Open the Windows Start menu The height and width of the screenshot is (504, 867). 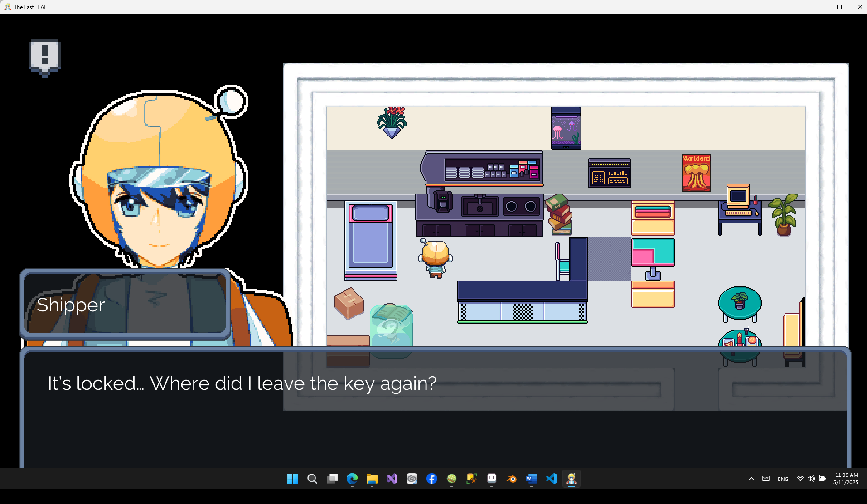point(292,479)
